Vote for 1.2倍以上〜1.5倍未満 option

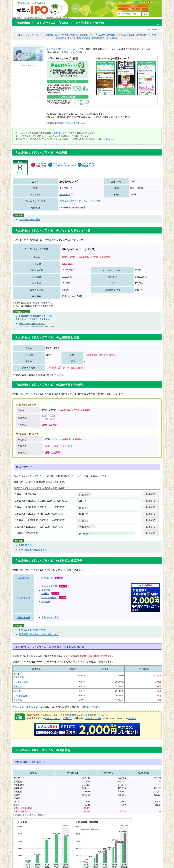pos(150,520)
